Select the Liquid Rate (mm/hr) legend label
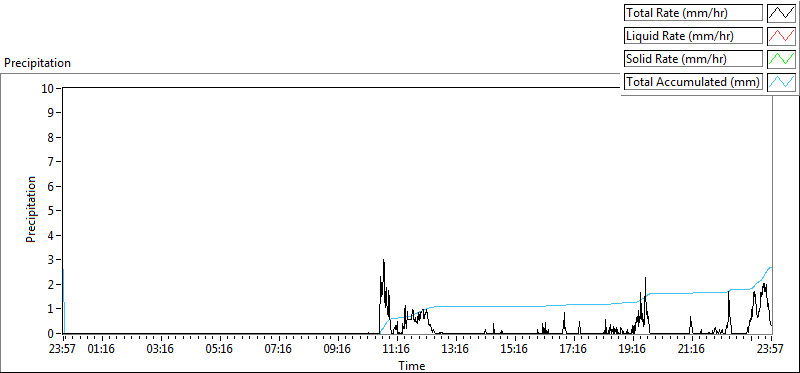The image size is (800, 373). click(693, 36)
